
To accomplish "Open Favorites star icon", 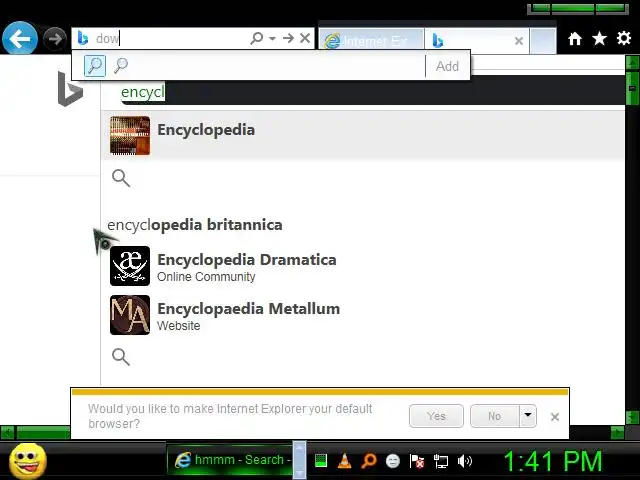I will (x=599, y=39).
